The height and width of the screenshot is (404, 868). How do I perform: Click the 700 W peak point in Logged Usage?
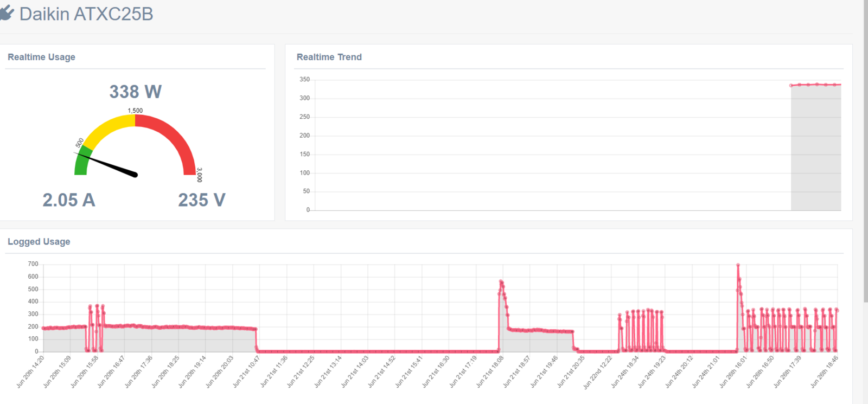[x=738, y=265]
